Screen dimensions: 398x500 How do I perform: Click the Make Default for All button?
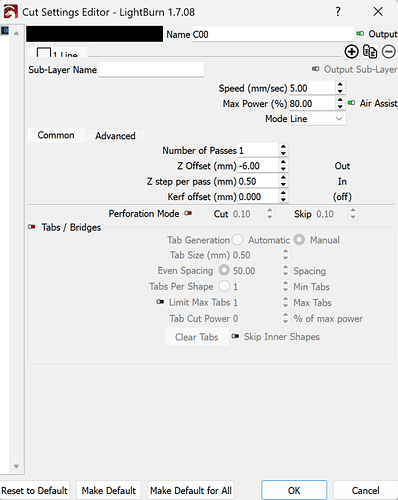[191, 490]
